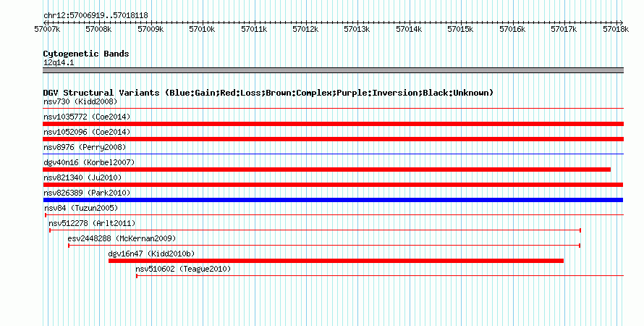This screenshot has height=326, width=644.
Task: Open the nsv1052096 (Coe2014) variant label
Action: click(x=87, y=132)
